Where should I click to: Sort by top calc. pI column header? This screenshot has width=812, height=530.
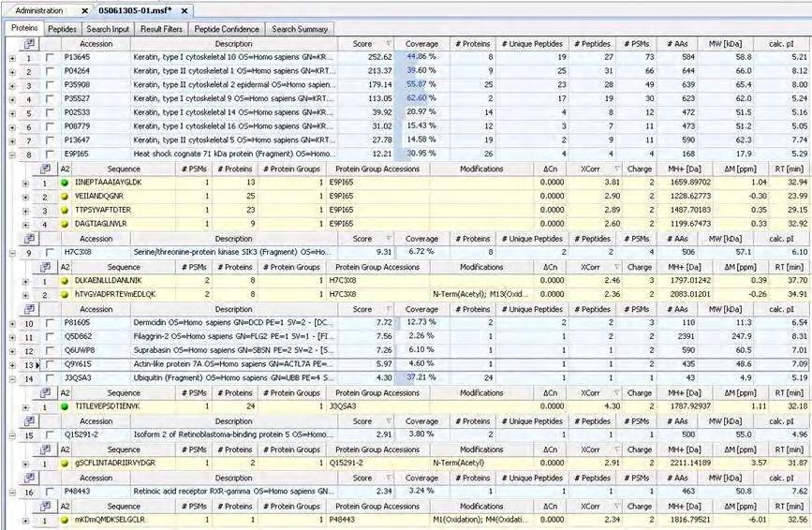click(781, 44)
